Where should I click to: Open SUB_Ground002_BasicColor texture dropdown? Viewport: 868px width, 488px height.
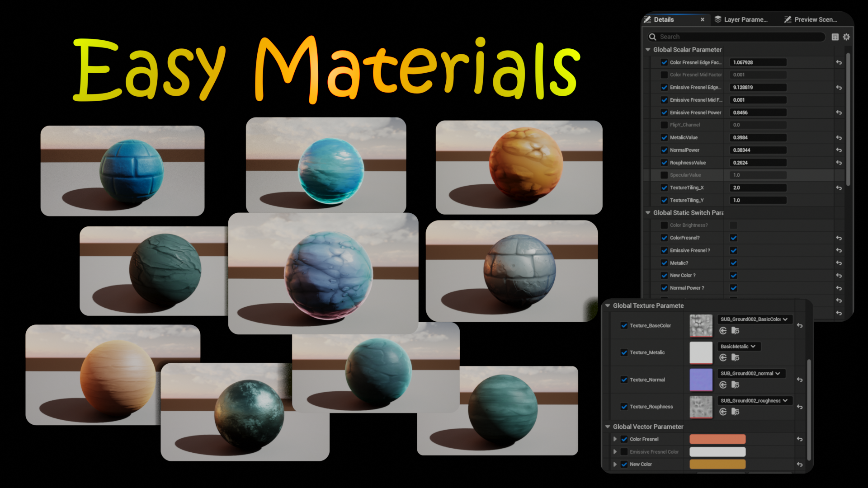755,319
